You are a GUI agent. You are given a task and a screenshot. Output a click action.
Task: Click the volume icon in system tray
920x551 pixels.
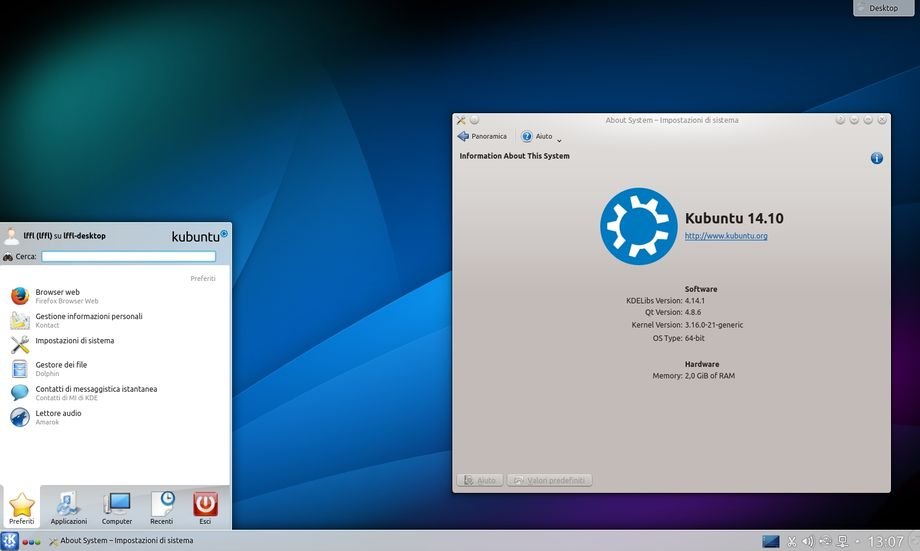click(807, 541)
